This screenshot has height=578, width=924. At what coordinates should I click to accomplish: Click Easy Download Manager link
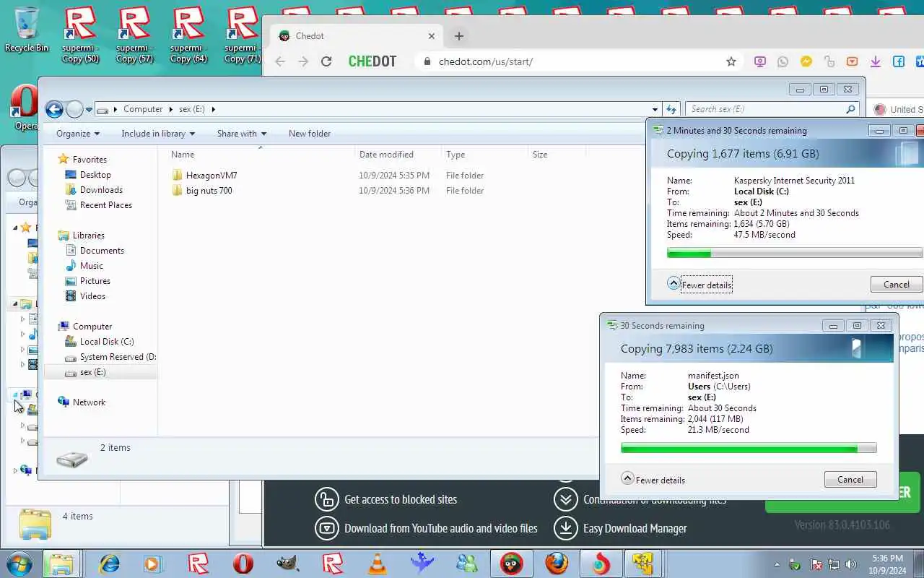(x=635, y=528)
